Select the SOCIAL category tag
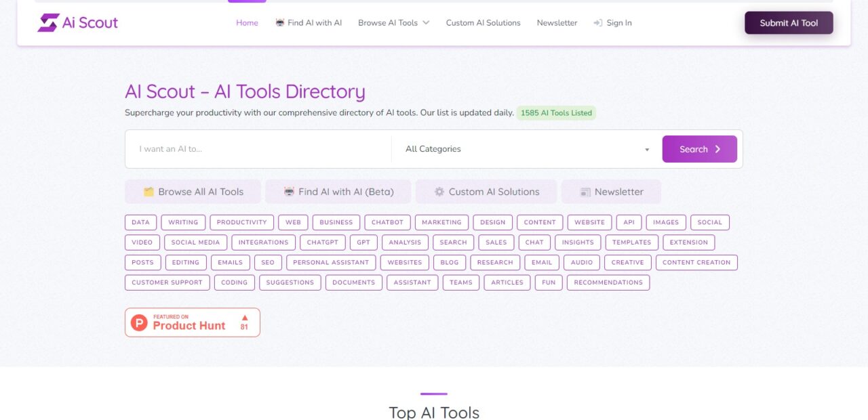The height and width of the screenshot is (420, 868). (710, 222)
